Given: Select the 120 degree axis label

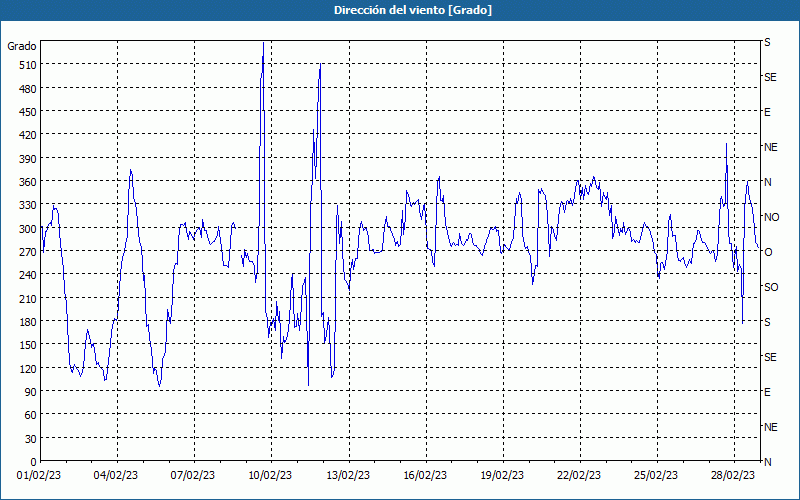Looking at the screenshot, I should coord(27,368).
